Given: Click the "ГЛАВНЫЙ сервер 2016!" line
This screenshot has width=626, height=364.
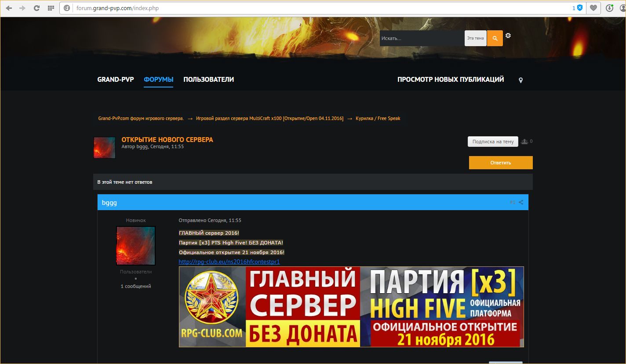Looking at the screenshot, I should (209, 233).
